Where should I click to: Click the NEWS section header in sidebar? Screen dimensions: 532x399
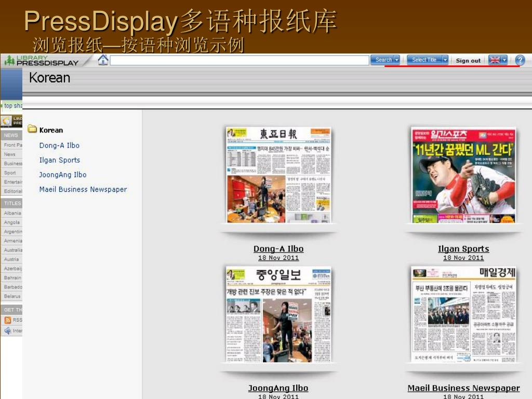12,135
